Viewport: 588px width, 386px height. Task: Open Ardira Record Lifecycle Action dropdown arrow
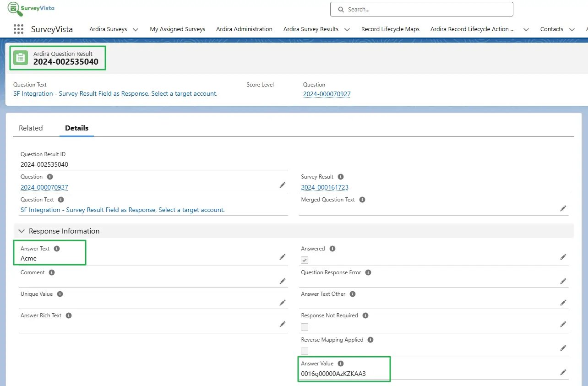pos(526,29)
